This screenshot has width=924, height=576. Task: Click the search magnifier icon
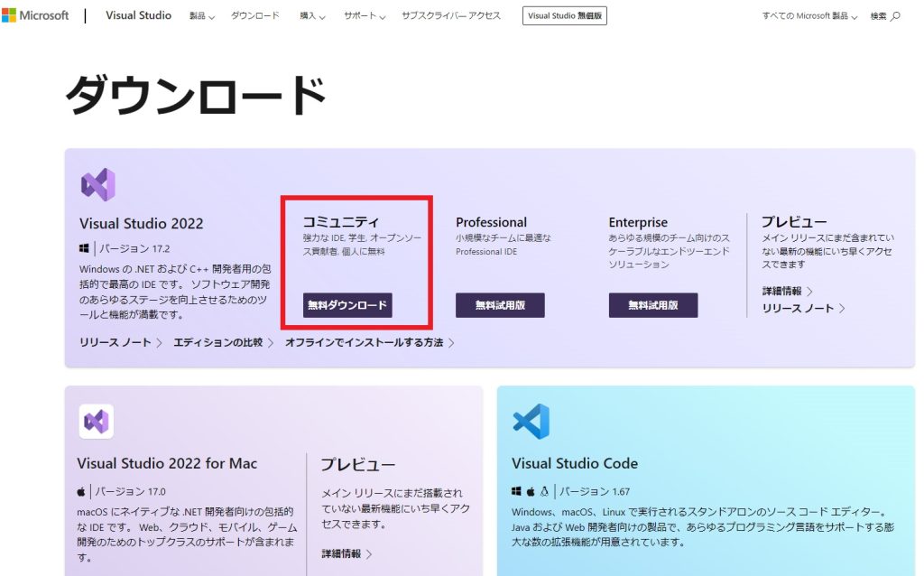pyautogui.click(x=895, y=16)
